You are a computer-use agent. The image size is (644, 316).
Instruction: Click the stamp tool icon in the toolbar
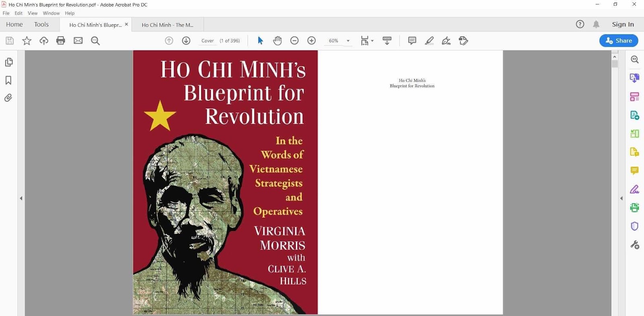click(463, 41)
